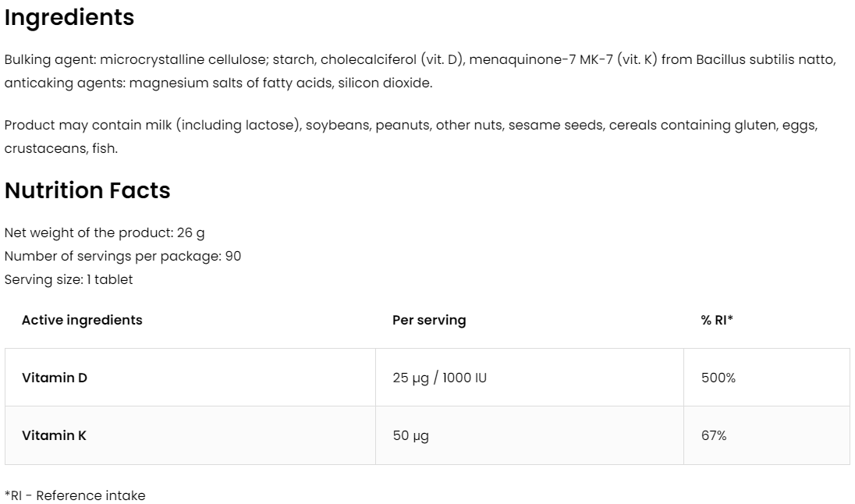Click the Number of servings per package text

(122, 256)
